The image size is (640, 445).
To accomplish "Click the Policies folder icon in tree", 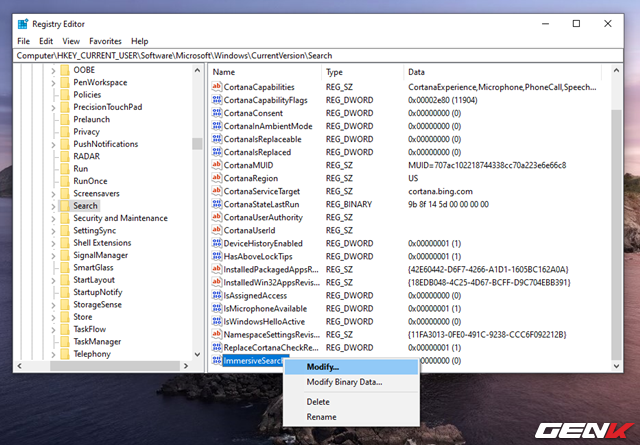I will click(x=64, y=95).
